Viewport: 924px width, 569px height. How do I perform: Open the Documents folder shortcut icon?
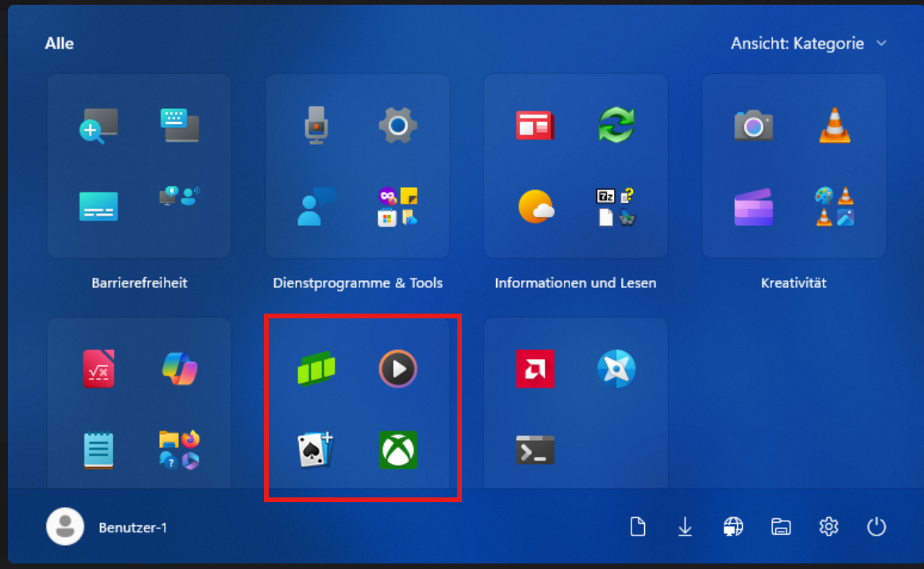pyautogui.click(x=638, y=527)
